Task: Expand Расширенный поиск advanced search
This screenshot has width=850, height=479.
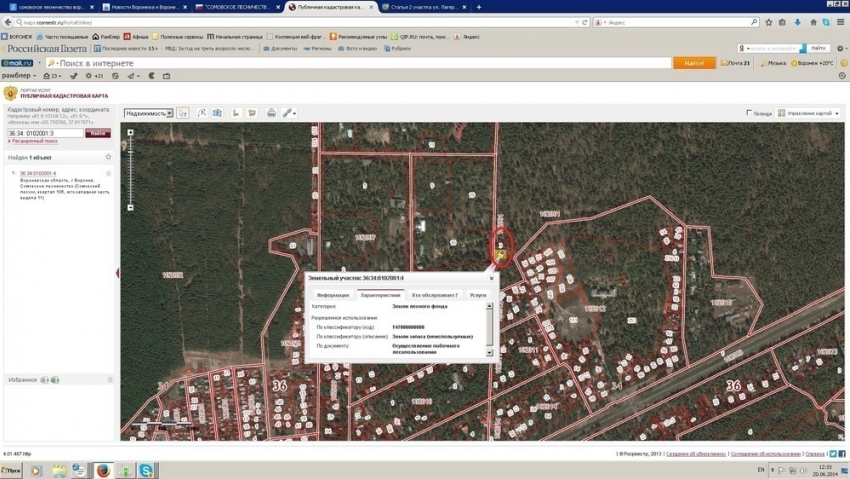Action: tap(34, 141)
